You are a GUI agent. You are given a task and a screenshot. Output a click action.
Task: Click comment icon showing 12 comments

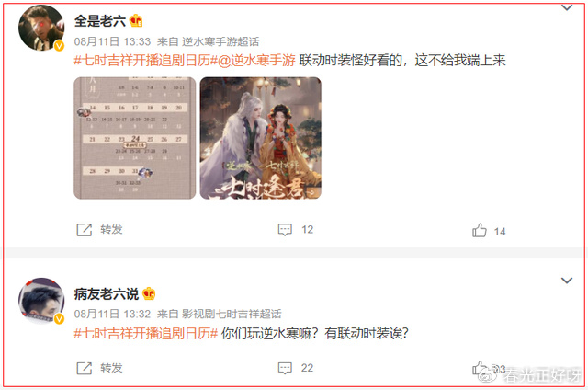pyautogui.click(x=285, y=230)
